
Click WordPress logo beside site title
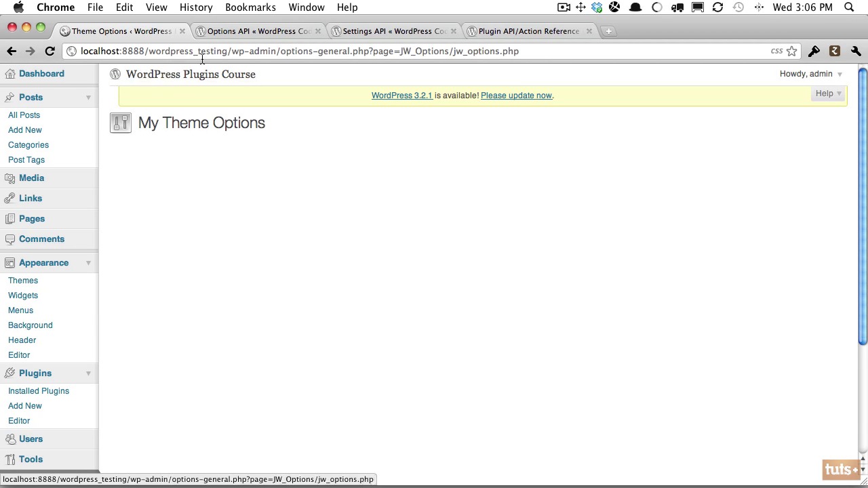[115, 74]
